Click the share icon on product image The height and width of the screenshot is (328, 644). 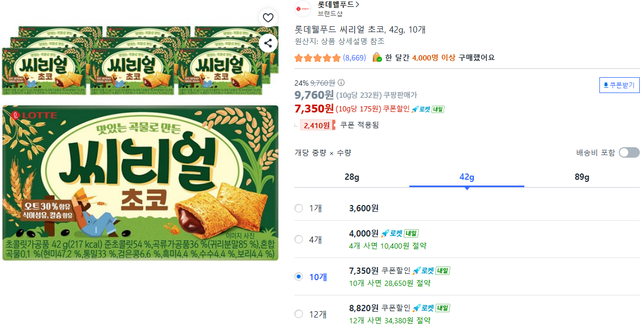[x=268, y=43]
